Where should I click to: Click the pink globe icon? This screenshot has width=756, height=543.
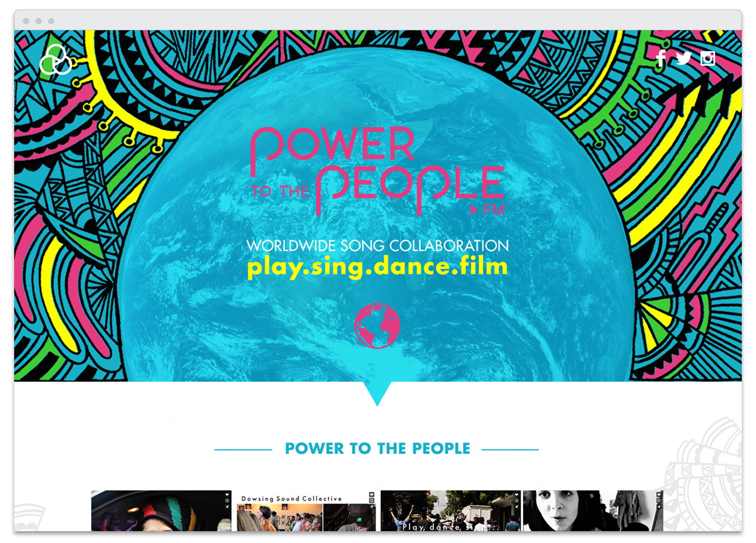coord(377,326)
